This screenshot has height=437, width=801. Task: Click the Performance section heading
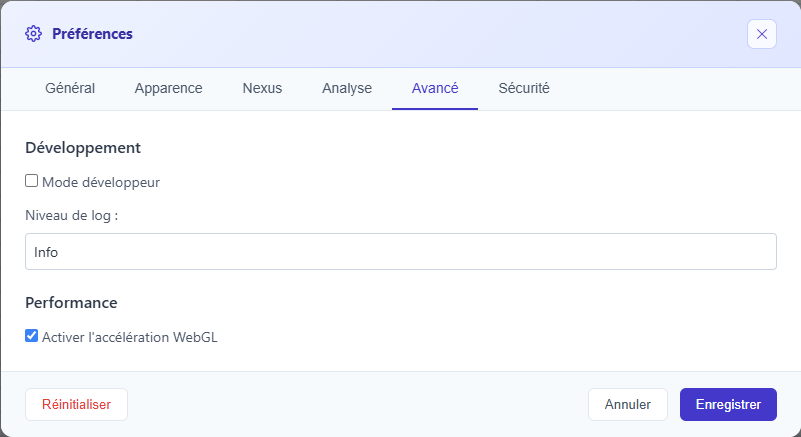point(71,302)
